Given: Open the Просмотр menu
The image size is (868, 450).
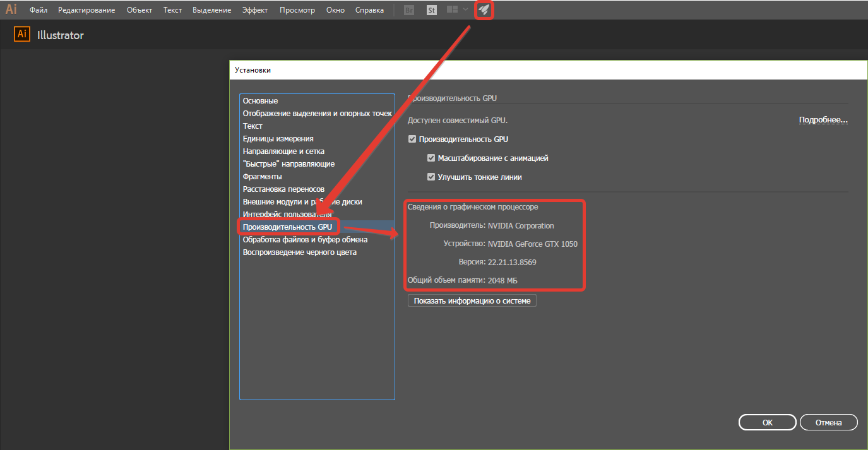Looking at the screenshot, I should 297,10.
